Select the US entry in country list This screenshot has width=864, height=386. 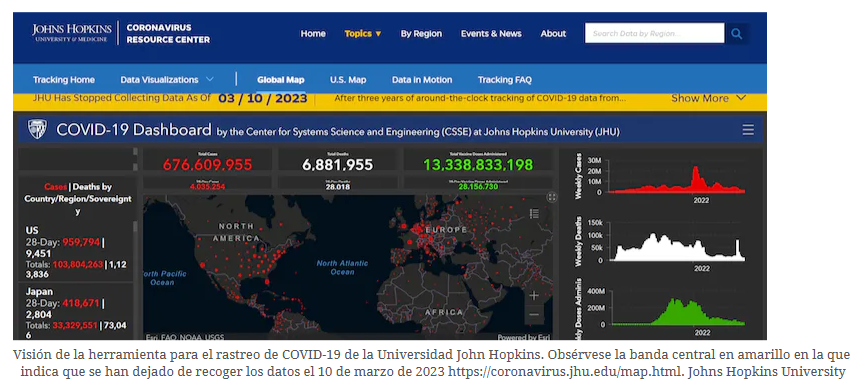[77, 252]
